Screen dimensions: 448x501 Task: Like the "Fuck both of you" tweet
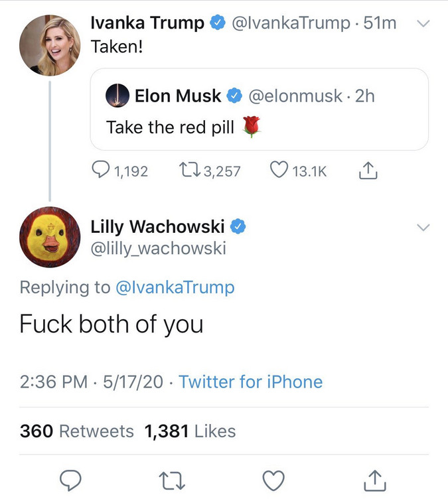(x=273, y=478)
